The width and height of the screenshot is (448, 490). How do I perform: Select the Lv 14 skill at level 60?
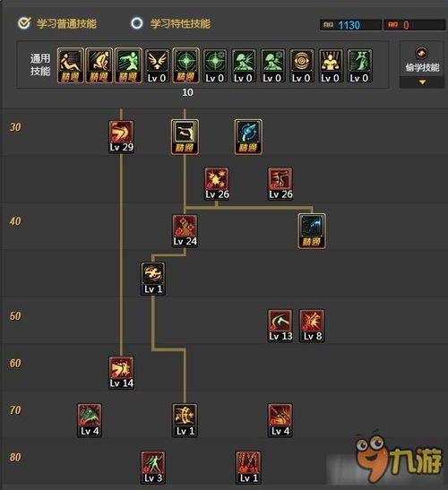point(121,373)
